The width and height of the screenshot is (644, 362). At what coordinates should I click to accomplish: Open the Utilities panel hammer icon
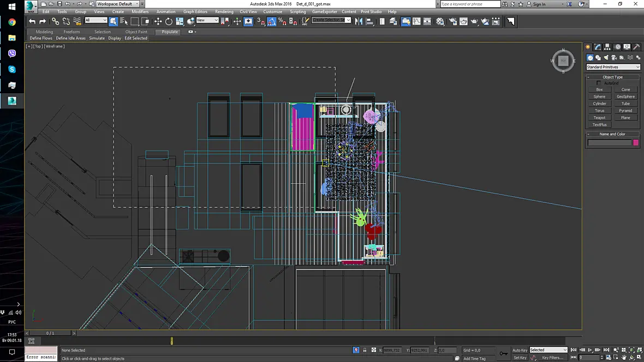click(636, 47)
